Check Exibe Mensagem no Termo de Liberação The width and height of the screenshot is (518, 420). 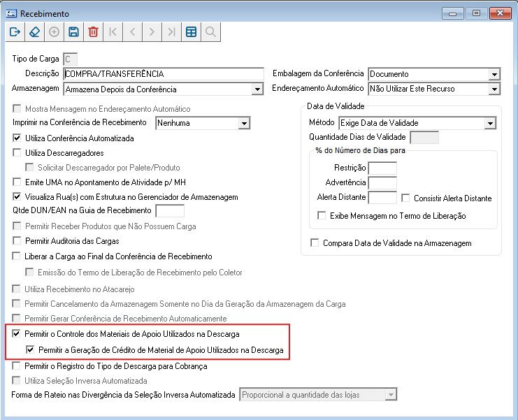click(x=322, y=215)
